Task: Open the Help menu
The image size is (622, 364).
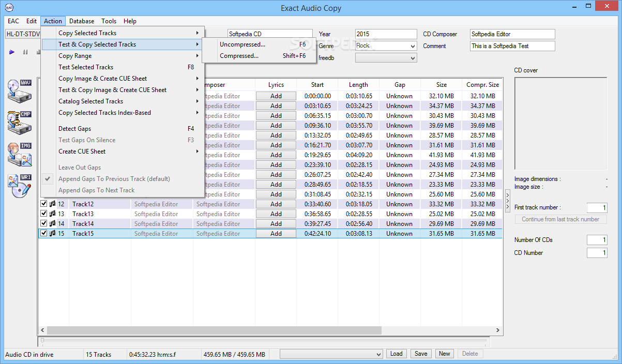Action: tap(130, 21)
